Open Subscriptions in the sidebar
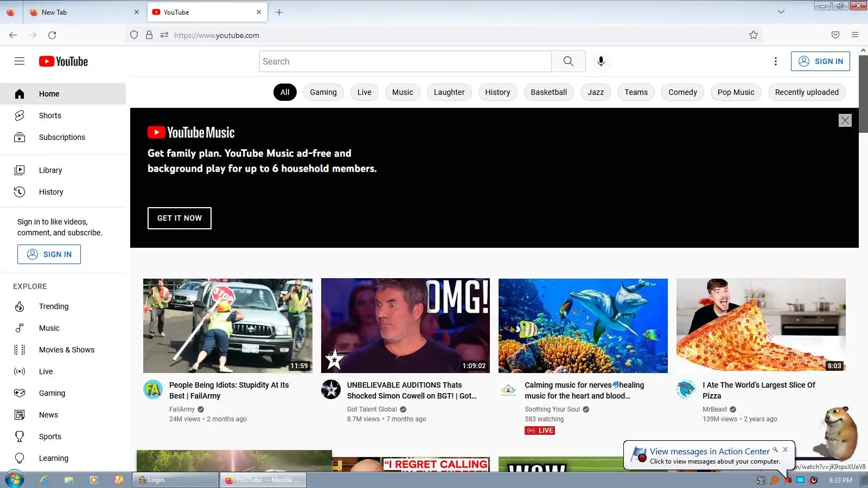This screenshot has height=488, width=868. 63,137
